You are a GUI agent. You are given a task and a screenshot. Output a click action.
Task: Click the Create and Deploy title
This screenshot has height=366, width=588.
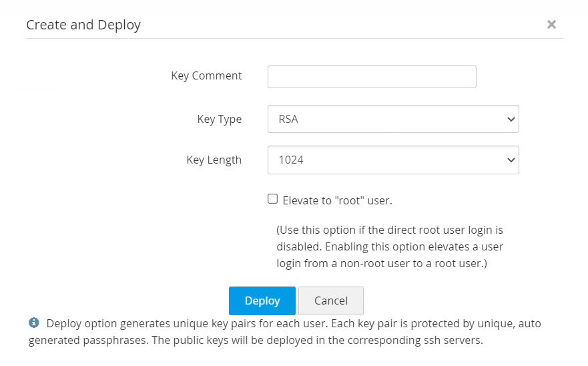[83, 25]
